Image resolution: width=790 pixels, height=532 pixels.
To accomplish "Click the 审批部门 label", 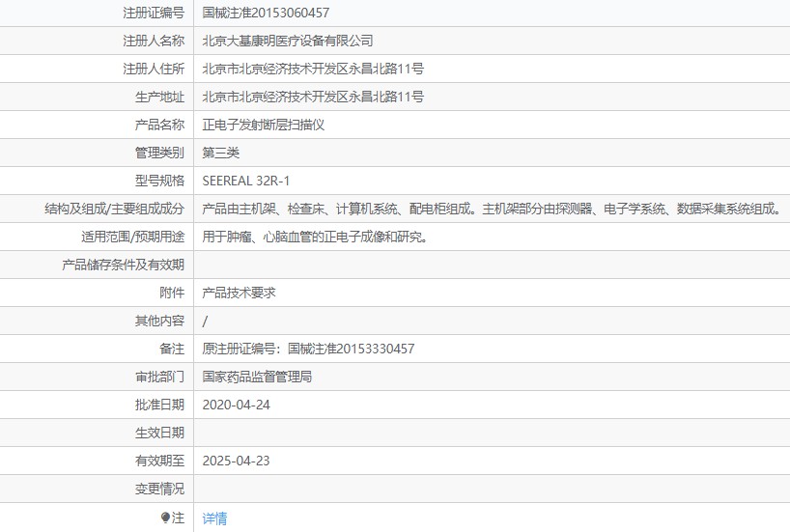I will pyautogui.click(x=159, y=377).
